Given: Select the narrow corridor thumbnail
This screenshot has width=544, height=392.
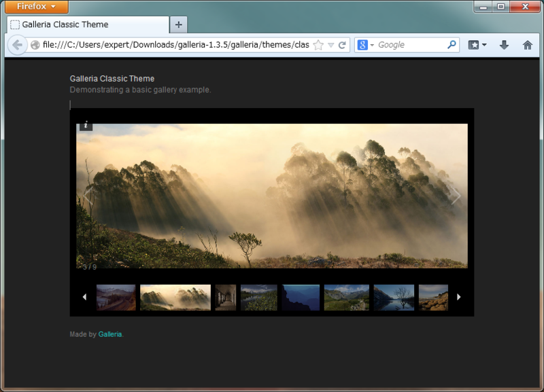Looking at the screenshot, I should (x=226, y=298).
